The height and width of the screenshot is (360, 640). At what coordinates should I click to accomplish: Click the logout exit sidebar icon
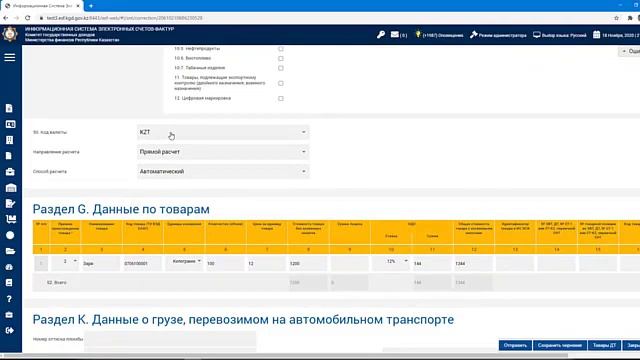pyautogui.click(x=10, y=330)
